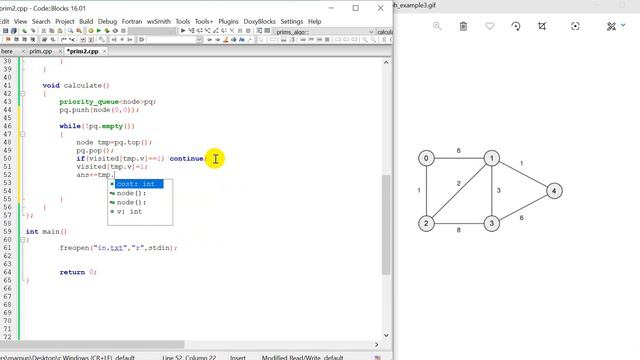Click the Rebuild icon

point(115,31)
